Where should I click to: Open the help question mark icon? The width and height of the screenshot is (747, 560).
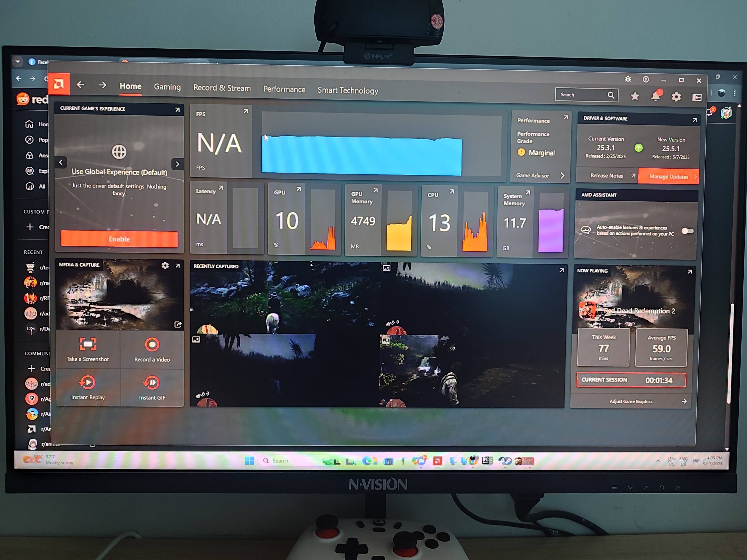coord(646,80)
